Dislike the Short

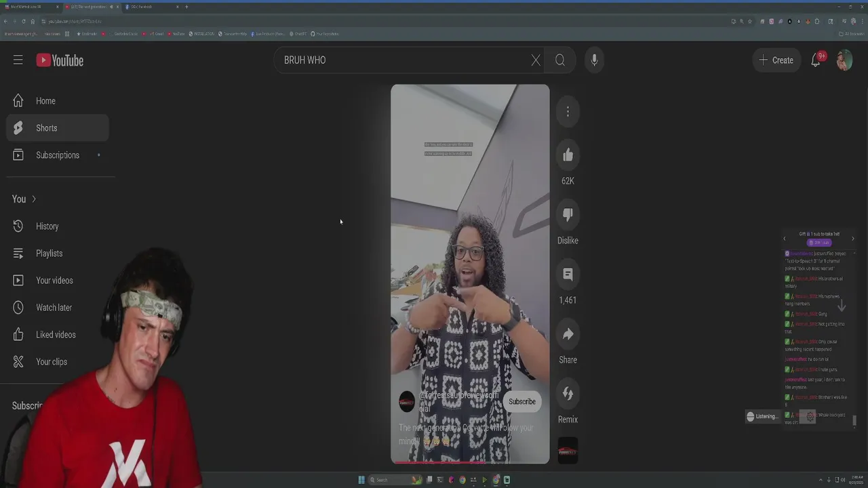pos(568,215)
